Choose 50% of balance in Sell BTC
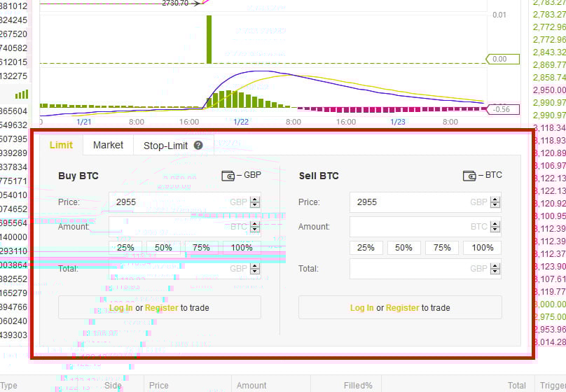Screen dimensions: 566x392 click(x=404, y=248)
